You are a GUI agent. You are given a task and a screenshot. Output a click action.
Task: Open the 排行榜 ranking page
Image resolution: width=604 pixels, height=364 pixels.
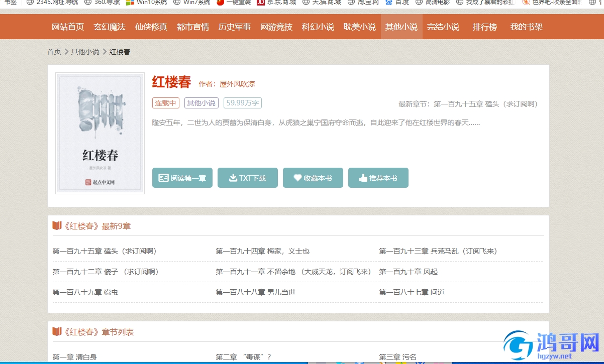click(485, 27)
